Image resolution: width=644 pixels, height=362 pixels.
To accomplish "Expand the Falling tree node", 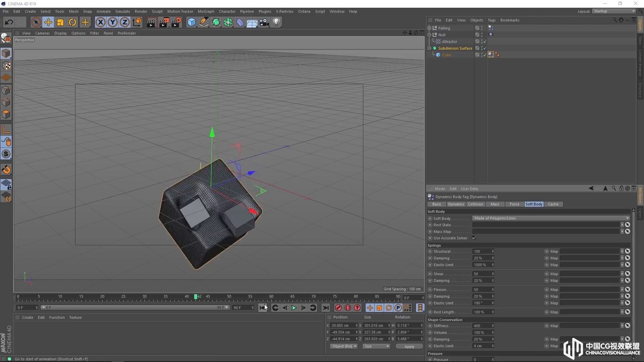I will pyautogui.click(x=429, y=28).
